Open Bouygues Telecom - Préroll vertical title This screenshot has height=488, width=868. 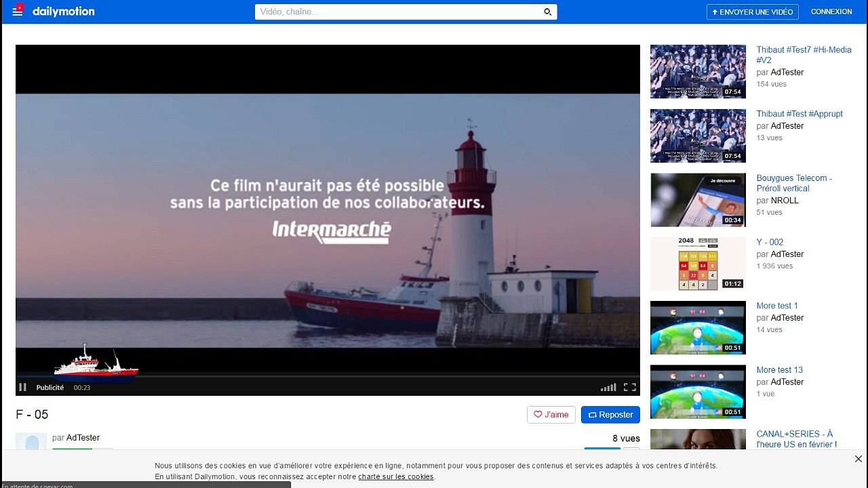(794, 183)
